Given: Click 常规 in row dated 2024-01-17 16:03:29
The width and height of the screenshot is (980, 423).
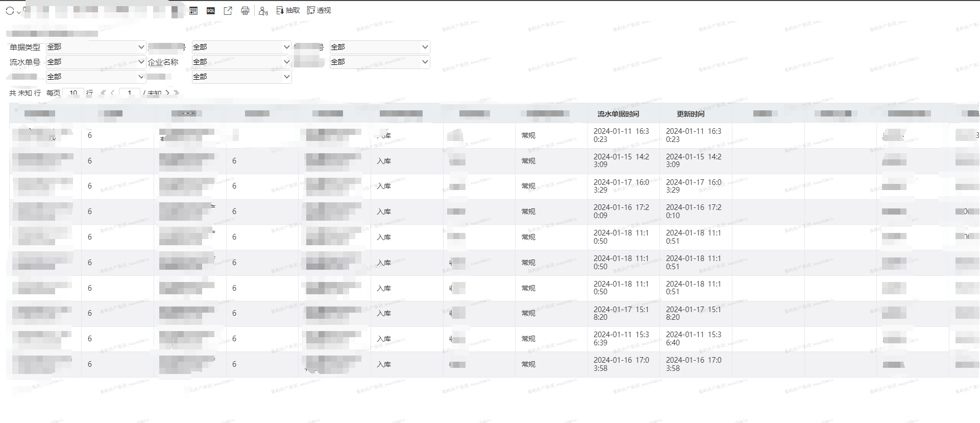Looking at the screenshot, I should coord(528,186).
